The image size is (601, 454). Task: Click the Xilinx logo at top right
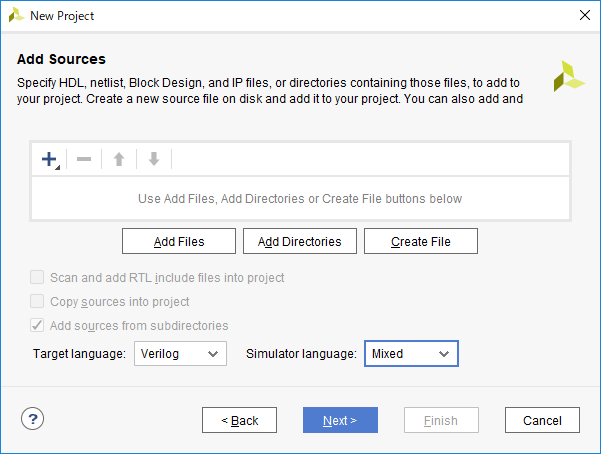569,76
